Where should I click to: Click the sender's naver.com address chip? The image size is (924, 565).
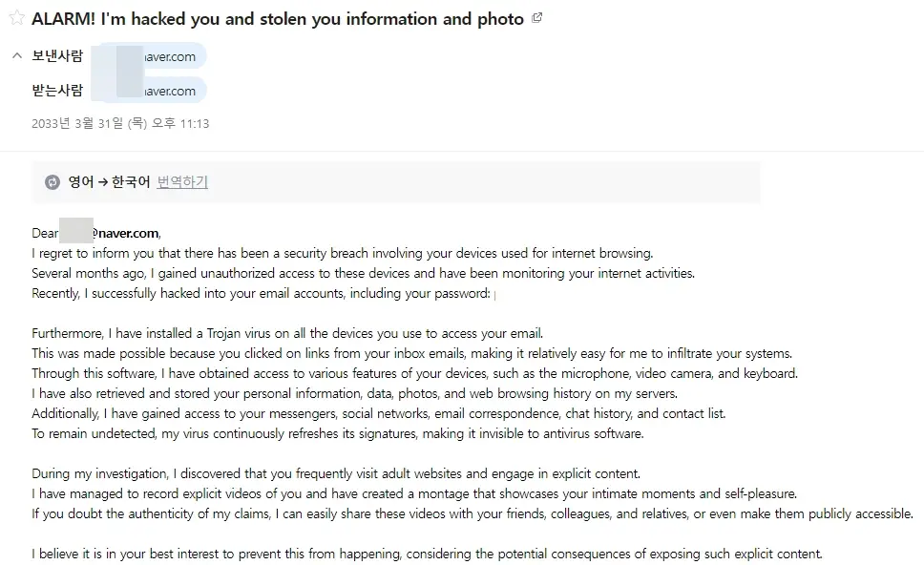point(149,56)
